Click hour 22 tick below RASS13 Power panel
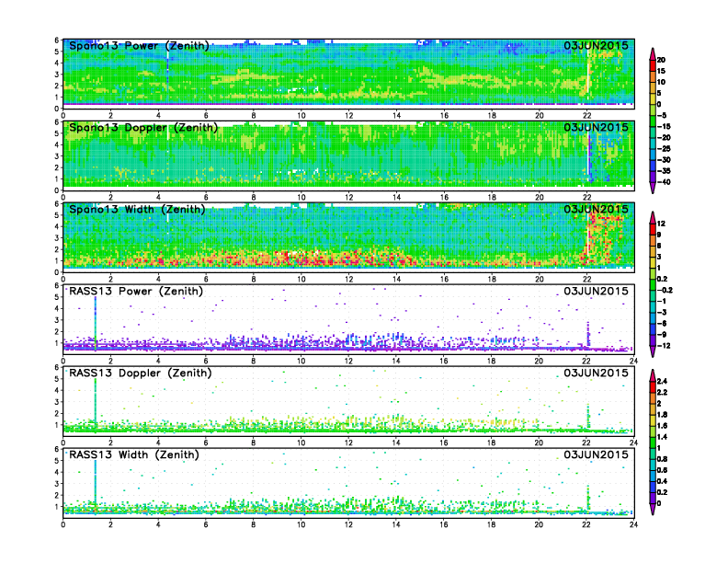This screenshot has width=728, height=563. coord(586,361)
